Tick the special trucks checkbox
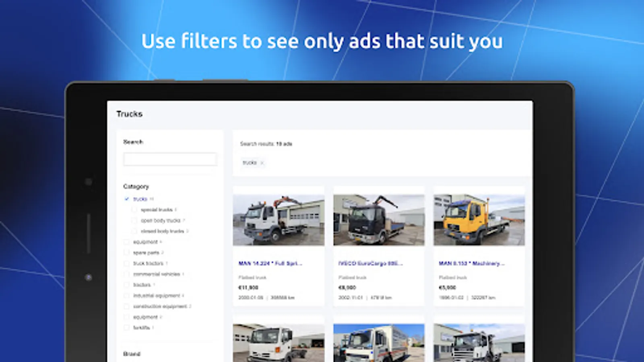Viewport: 644px width, 362px height. 134,210
